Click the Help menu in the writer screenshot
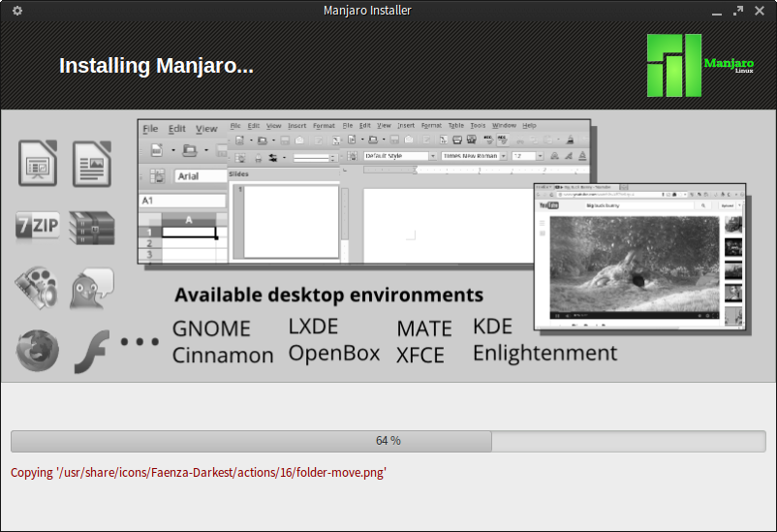Viewport: 777px width, 532px height. (529, 125)
